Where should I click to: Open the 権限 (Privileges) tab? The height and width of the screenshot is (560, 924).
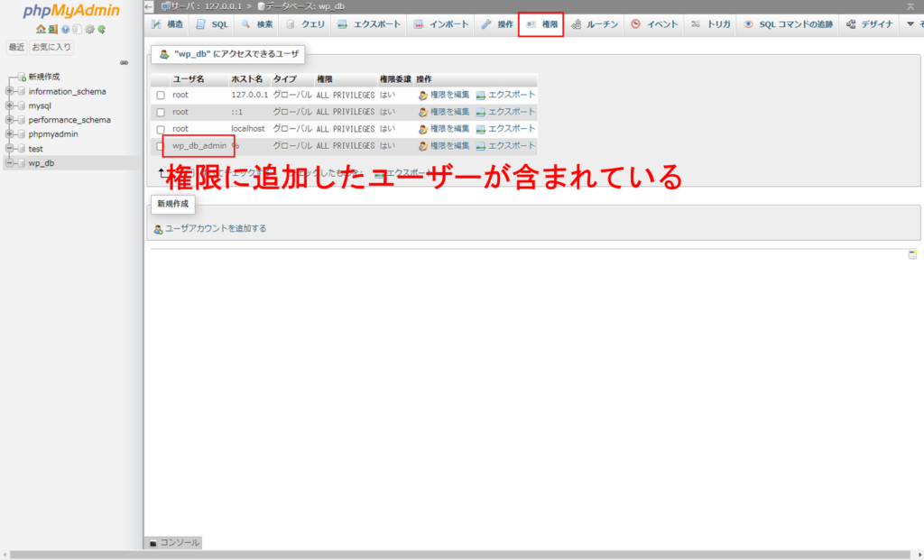(x=541, y=24)
